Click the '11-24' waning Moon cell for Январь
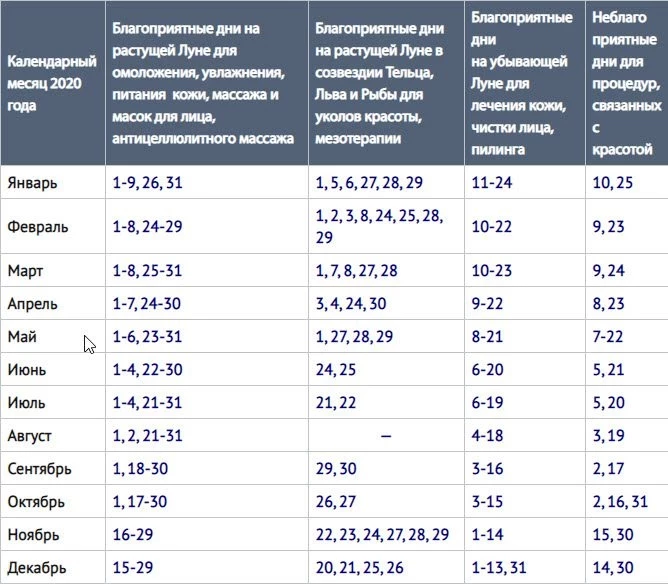668x584 pixels. click(x=492, y=184)
